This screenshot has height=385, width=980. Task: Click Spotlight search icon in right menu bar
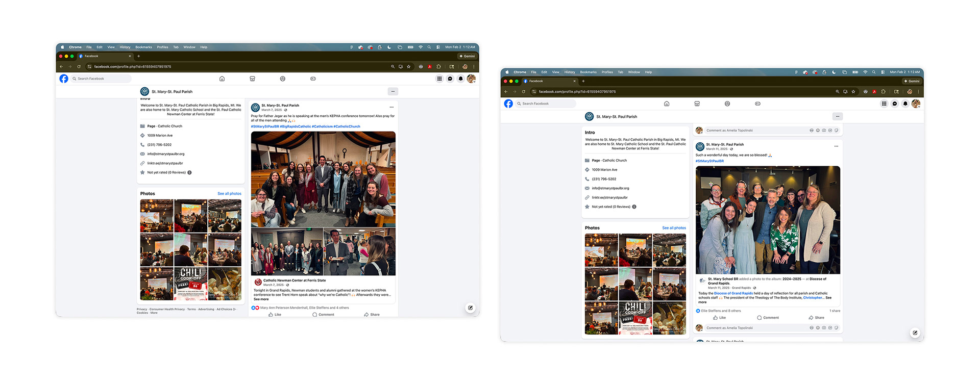click(874, 72)
